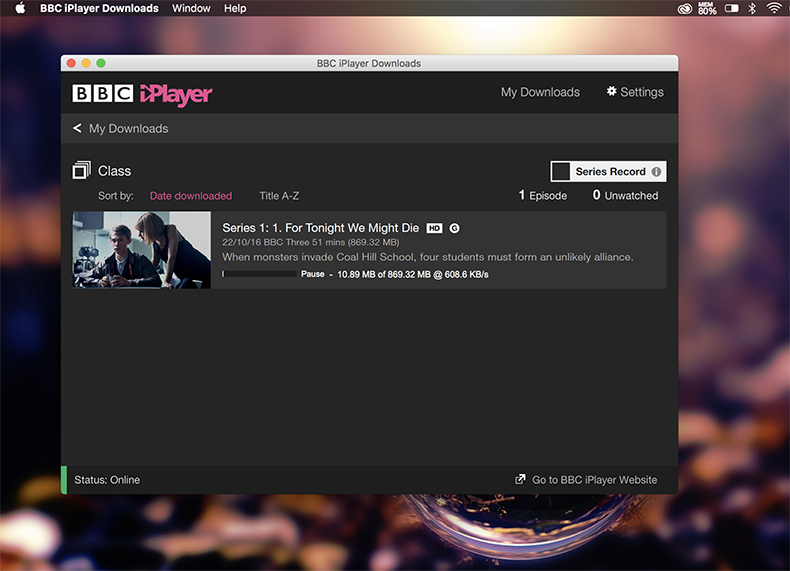
Task: Click the episode title For Tonight We Might Die
Action: pyautogui.click(x=320, y=228)
